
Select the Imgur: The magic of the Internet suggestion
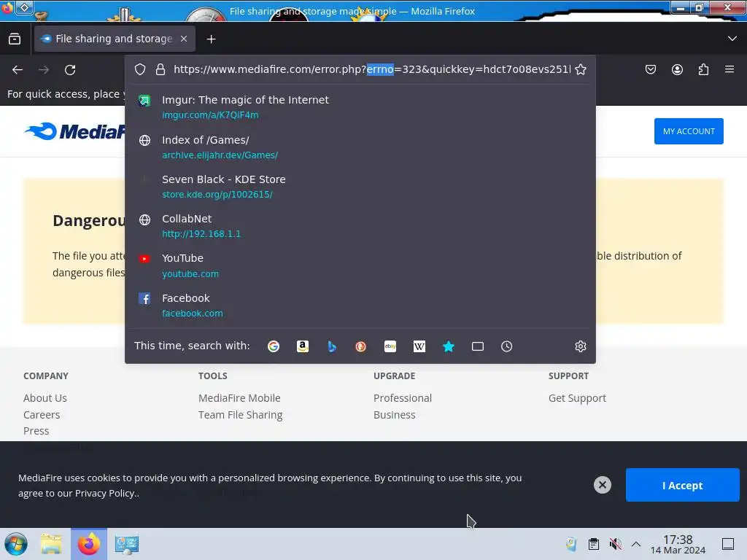(360, 107)
